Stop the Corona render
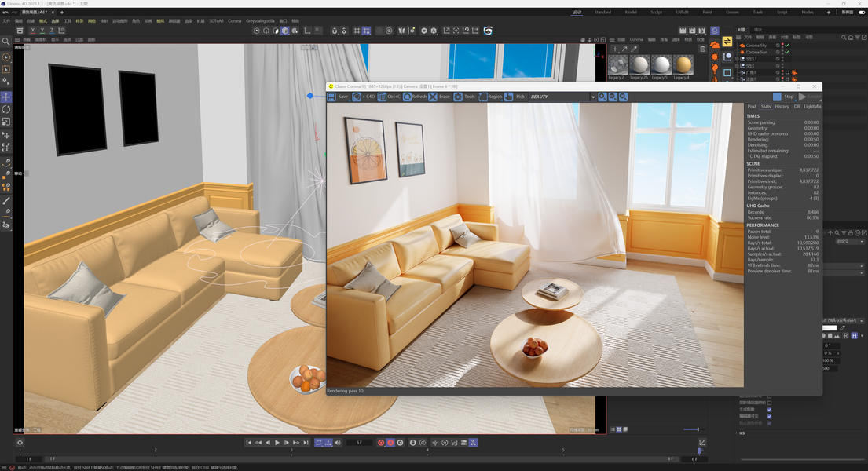 click(x=783, y=97)
